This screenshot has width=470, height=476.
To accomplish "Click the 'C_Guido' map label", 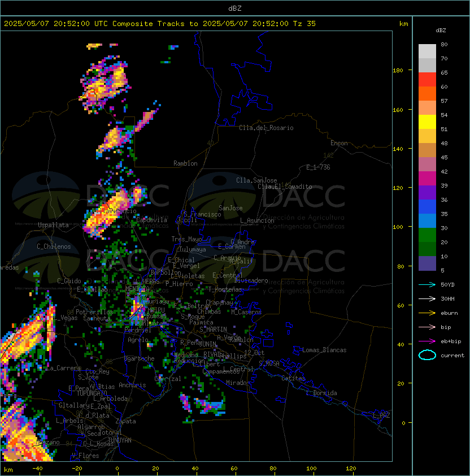I will pyautogui.click(x=69, y=281).
